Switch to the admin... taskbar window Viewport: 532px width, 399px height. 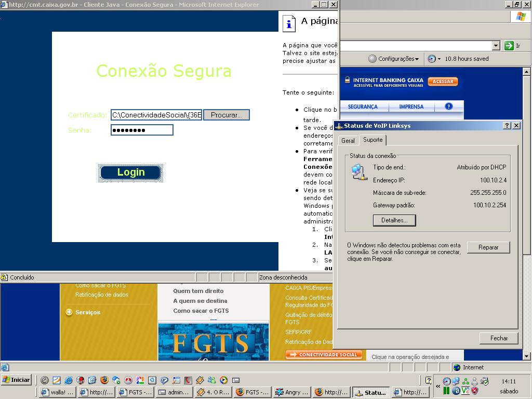click(x=175, y=392)
